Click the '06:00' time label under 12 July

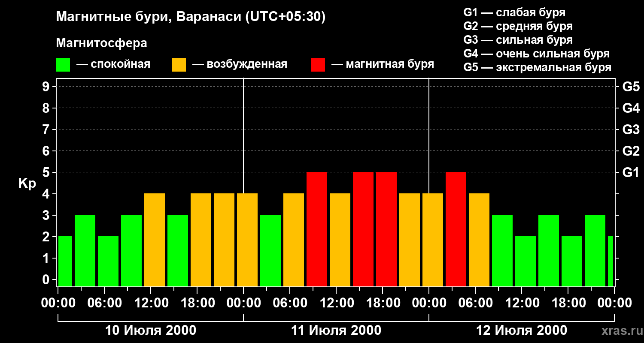coord(475,303)
